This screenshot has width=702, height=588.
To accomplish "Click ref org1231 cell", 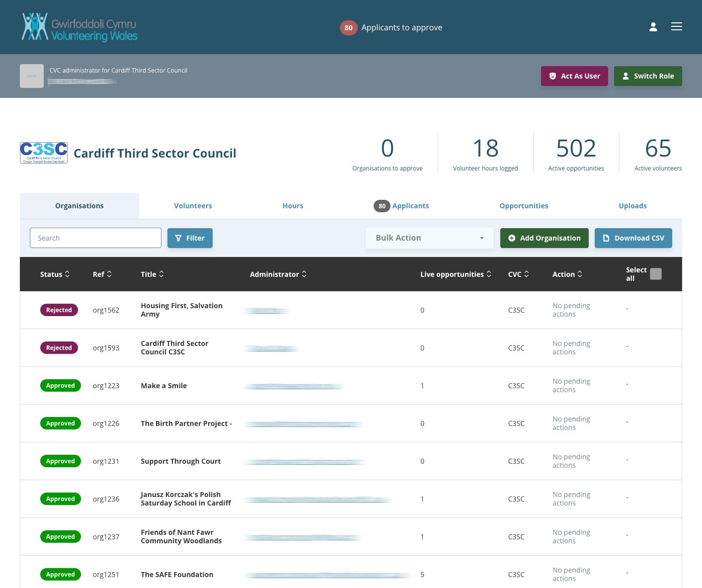I will pos(106,461).
